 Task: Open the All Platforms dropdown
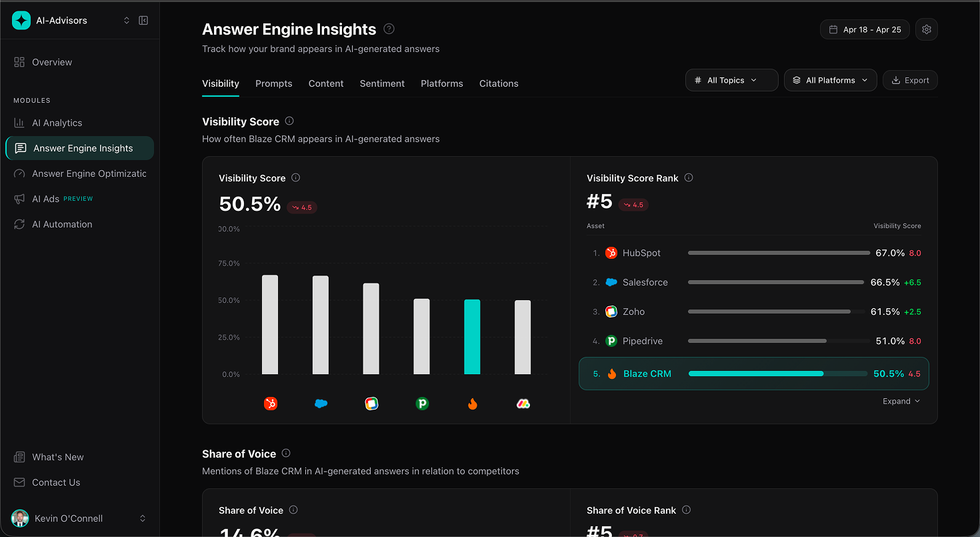(x=831, y=80)
